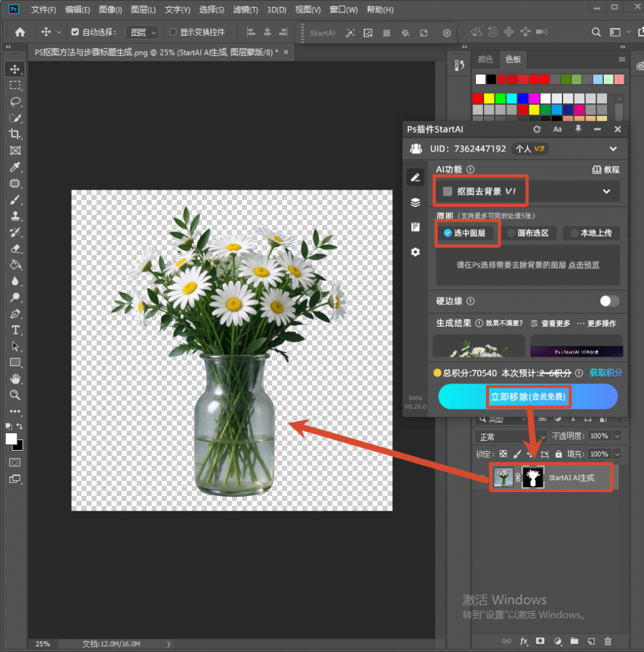Open the 填充 value dropdown arrow
This screenshot has height=652, width=644.
point(617,454)
